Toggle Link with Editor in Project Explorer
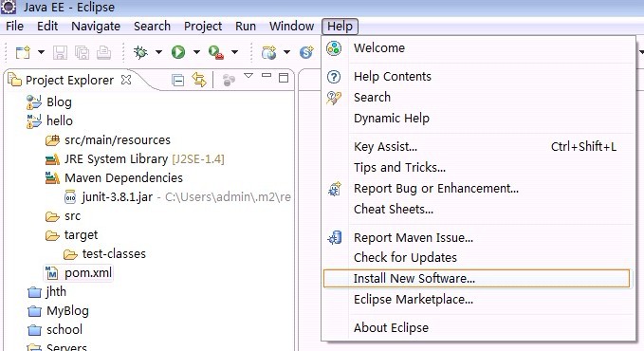 tap(199, 80)
